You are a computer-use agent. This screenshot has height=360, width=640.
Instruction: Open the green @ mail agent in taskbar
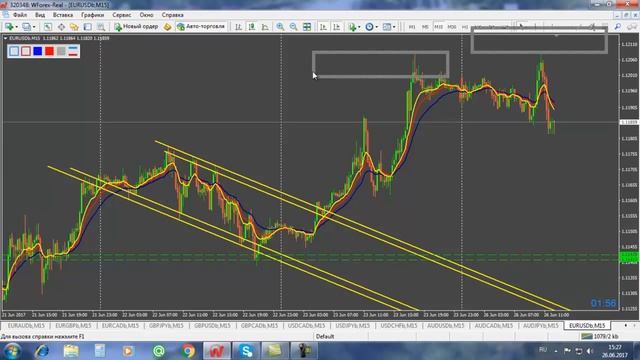coord(159,351)
